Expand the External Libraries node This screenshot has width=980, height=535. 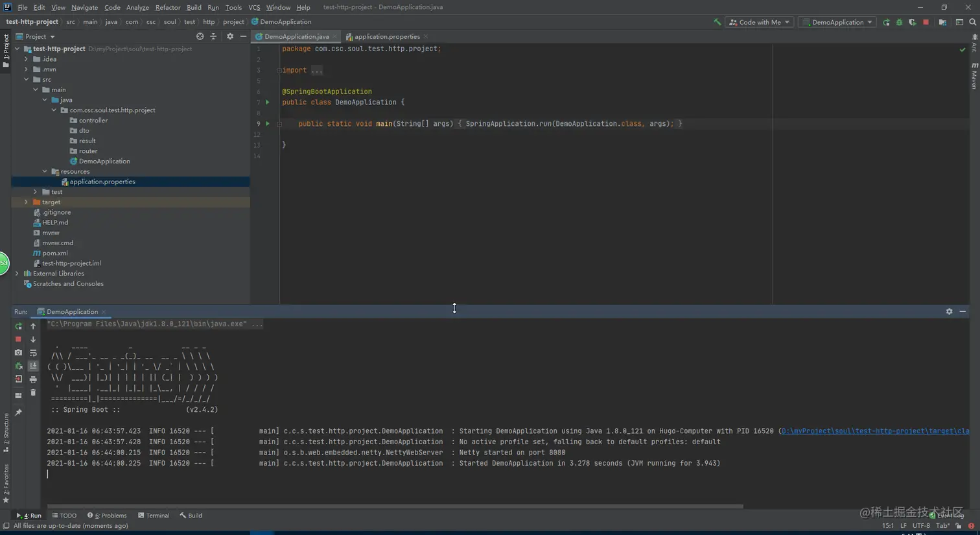tap(17, 274)
